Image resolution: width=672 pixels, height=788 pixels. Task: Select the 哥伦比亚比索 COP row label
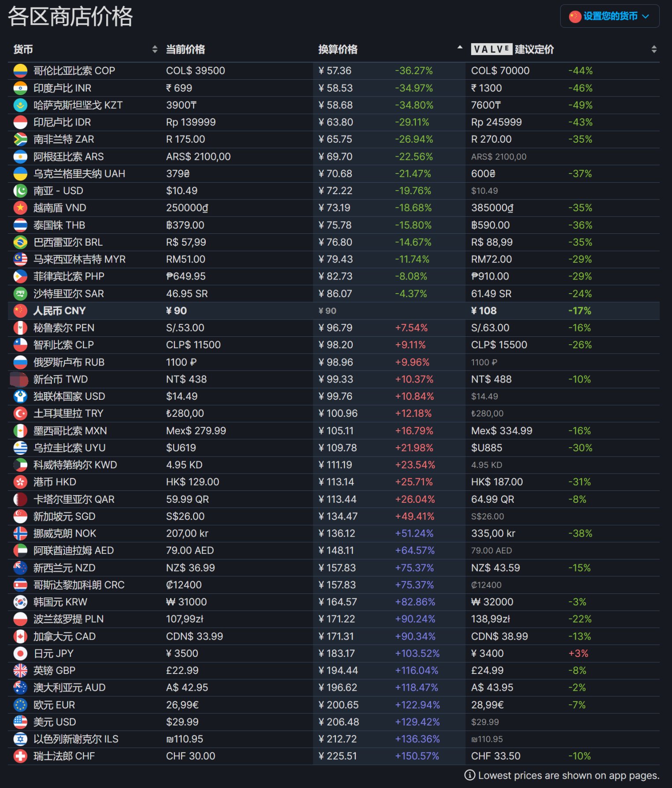click(x=74, y=71)
